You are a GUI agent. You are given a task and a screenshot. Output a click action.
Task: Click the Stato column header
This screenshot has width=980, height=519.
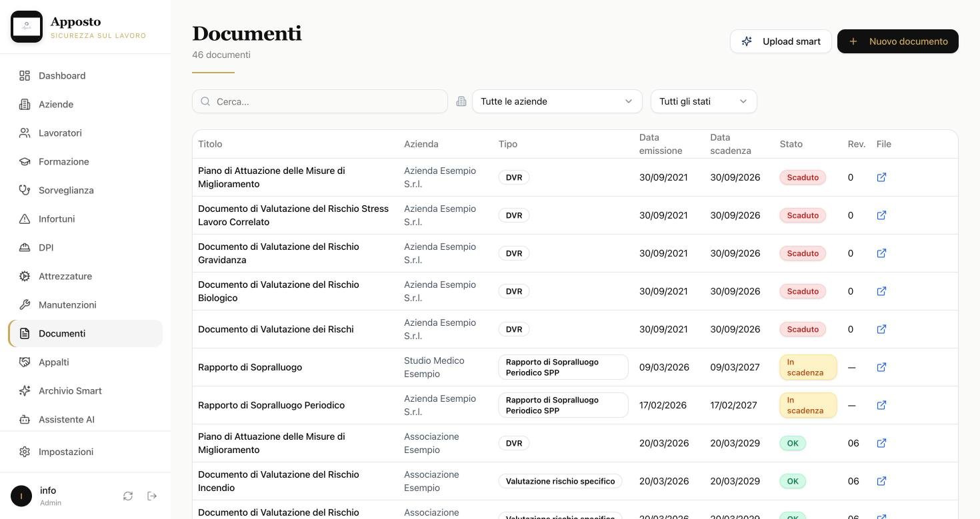[791, 144]
